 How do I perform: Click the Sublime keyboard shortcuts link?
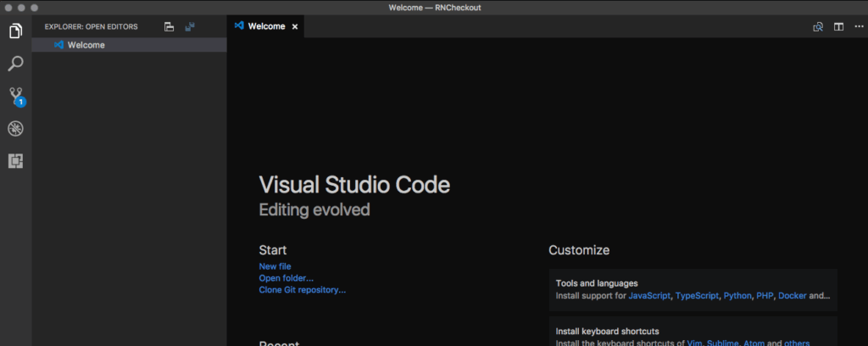722,343
